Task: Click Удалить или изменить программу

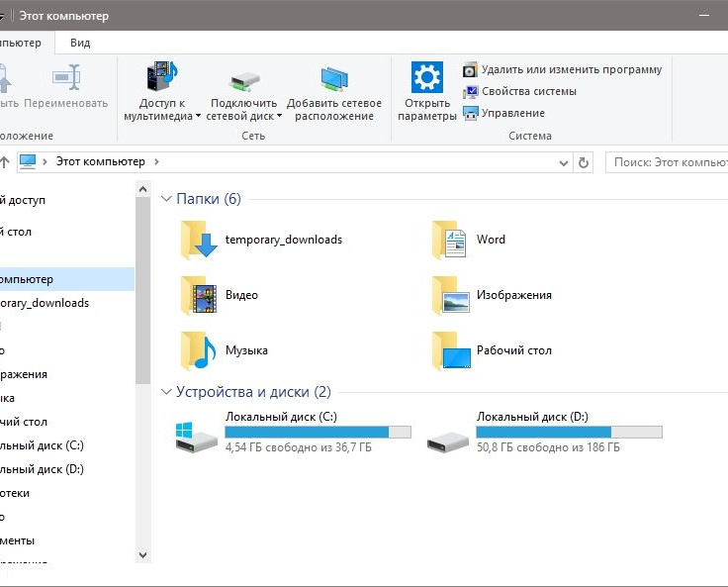Action: tap(571, 70)
